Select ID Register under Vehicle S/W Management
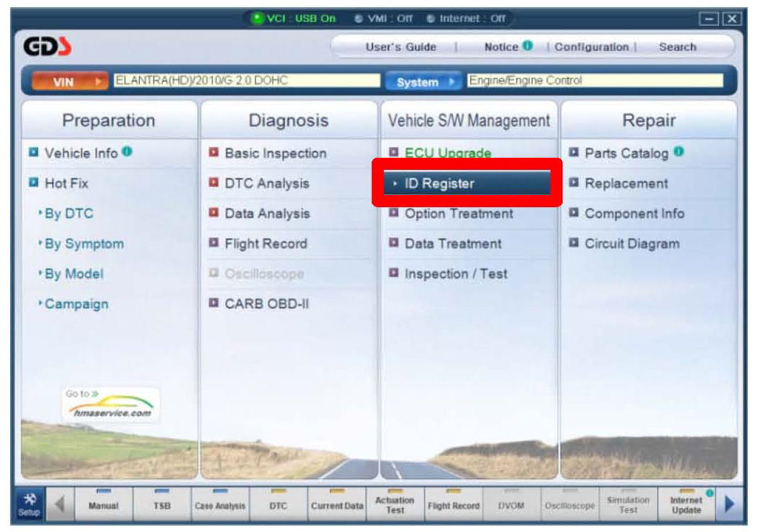 [439, 184]
